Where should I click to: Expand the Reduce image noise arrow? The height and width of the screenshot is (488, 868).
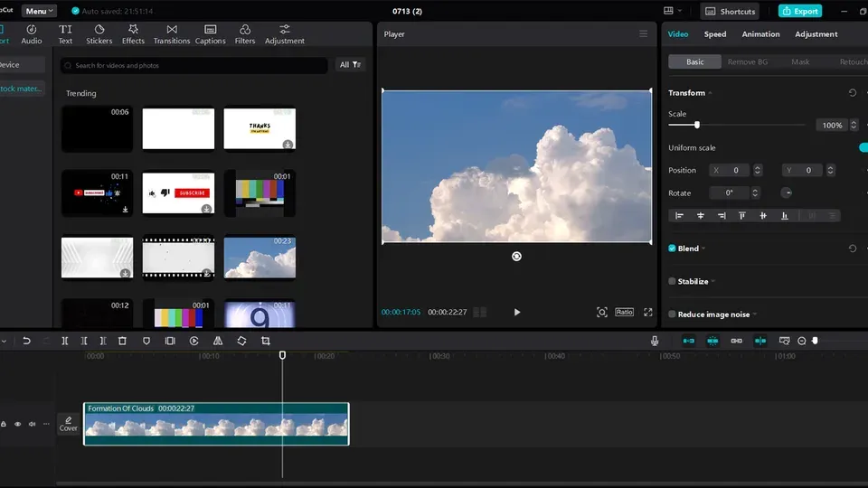pyautogui.click(x=754, y=314)
